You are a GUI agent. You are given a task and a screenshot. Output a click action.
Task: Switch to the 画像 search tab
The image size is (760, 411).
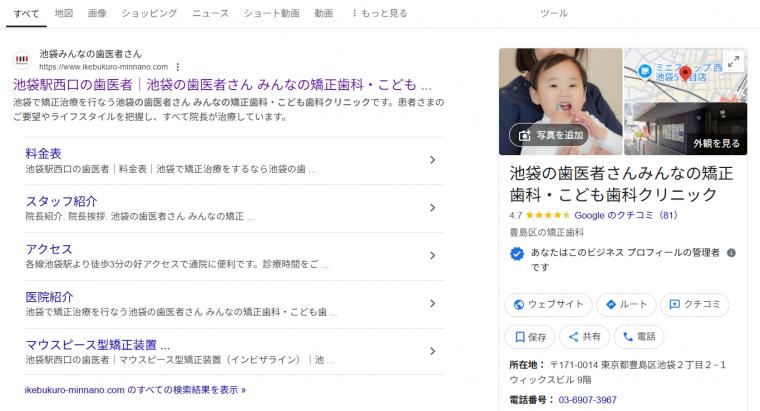pyautogui.click(x=97, y=13)
